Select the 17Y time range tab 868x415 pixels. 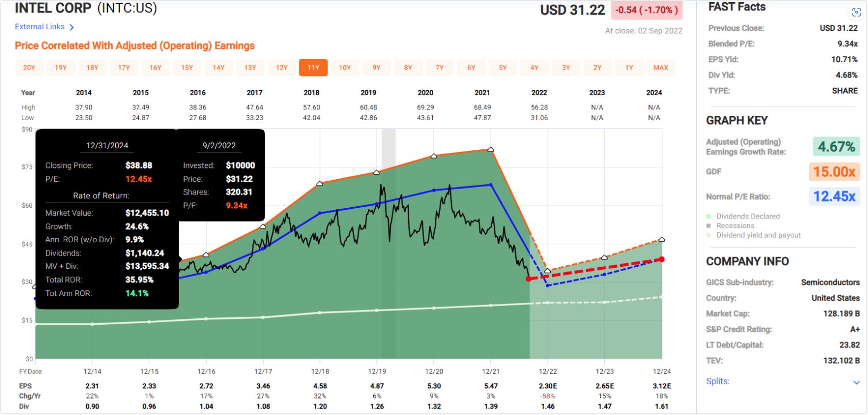pyautogui.click(x=124, y=67)
